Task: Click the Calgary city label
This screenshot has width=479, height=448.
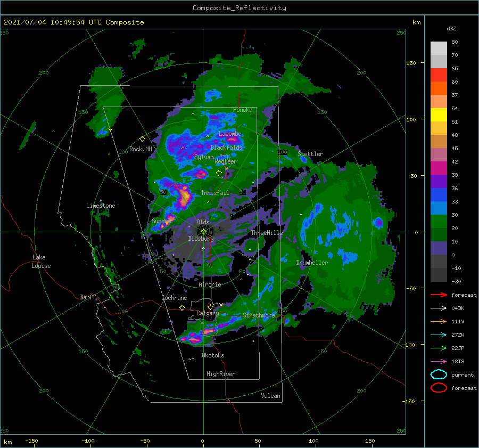Action: tap(208, 313)
